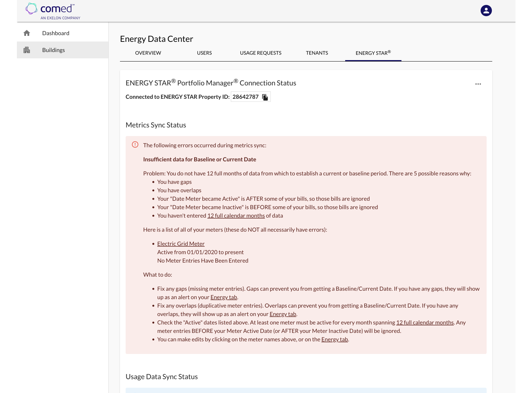Switch to the Overview tab
The height and width of the screenshot is (393, 532).
[x=148, y=53]
